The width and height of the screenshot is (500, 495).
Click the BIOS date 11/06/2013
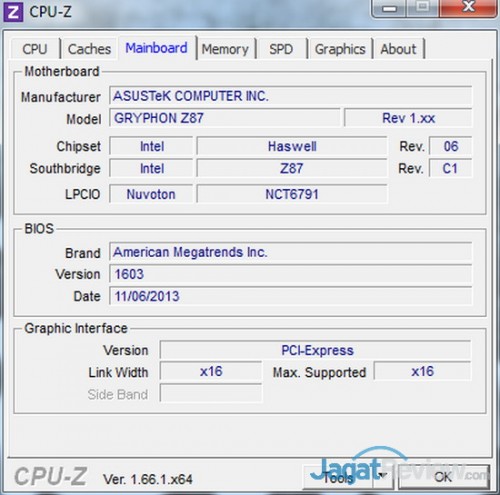click(290, 296)
